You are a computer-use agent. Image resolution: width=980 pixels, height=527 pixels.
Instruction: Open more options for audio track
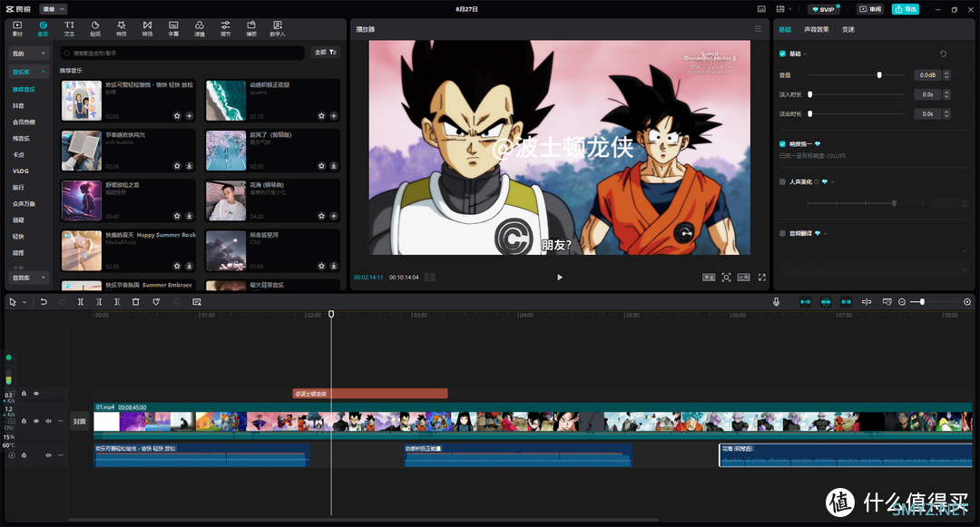61,455
